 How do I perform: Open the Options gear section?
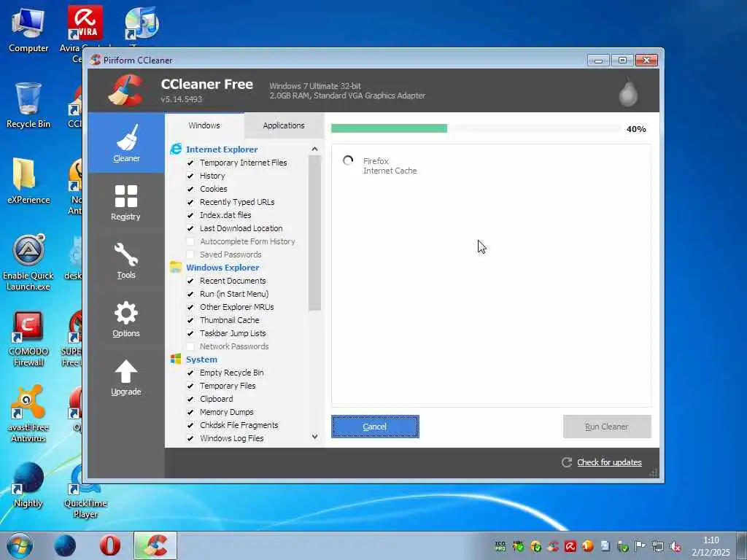(126, 313)
